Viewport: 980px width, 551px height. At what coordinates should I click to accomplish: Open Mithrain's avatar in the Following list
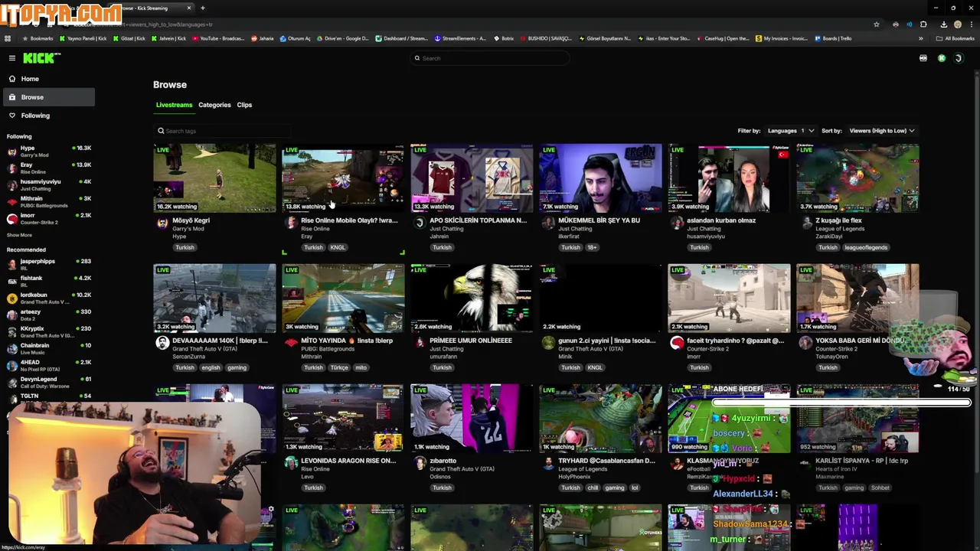11,202
